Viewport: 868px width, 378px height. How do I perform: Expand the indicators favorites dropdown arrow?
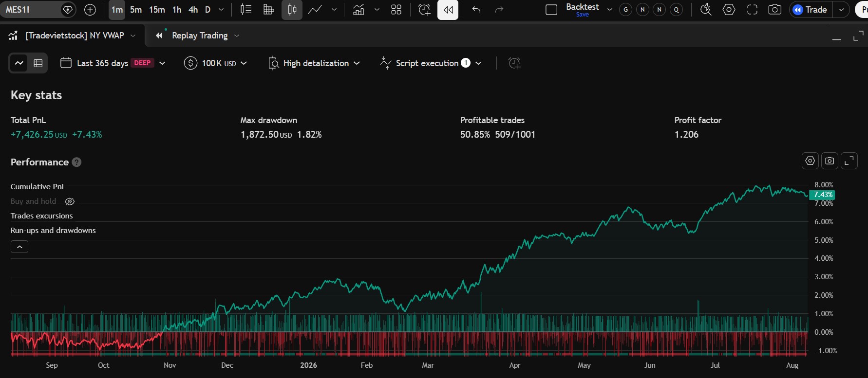[x=377, y=10]
